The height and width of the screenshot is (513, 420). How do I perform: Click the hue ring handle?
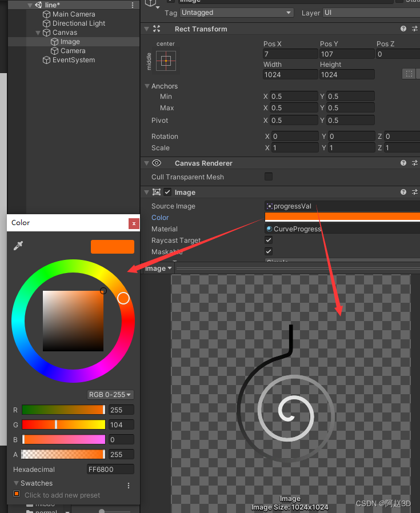coord(123,298)
